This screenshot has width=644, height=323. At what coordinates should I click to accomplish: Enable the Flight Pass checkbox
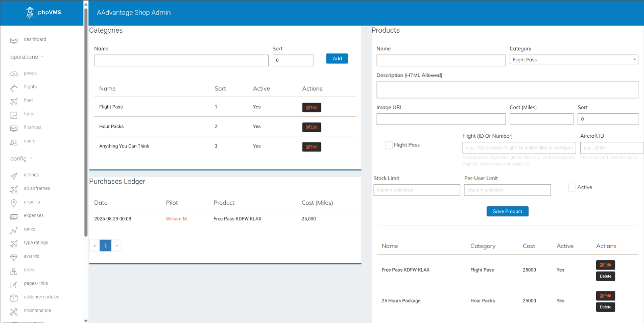pos(389,145)
